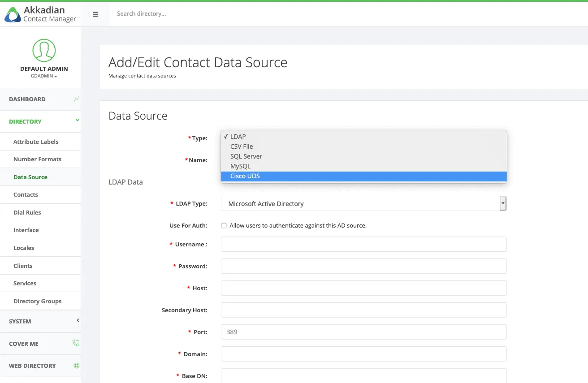Select Cisco UDS from Type list
The width and height of the screenshot is (588, 383).
tap(245, 176)
